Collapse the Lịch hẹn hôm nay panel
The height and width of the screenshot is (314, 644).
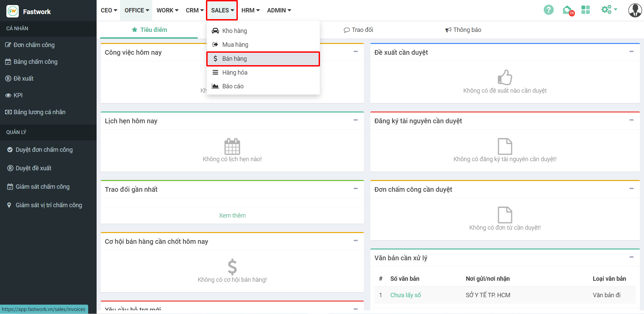tap(356, 120)
